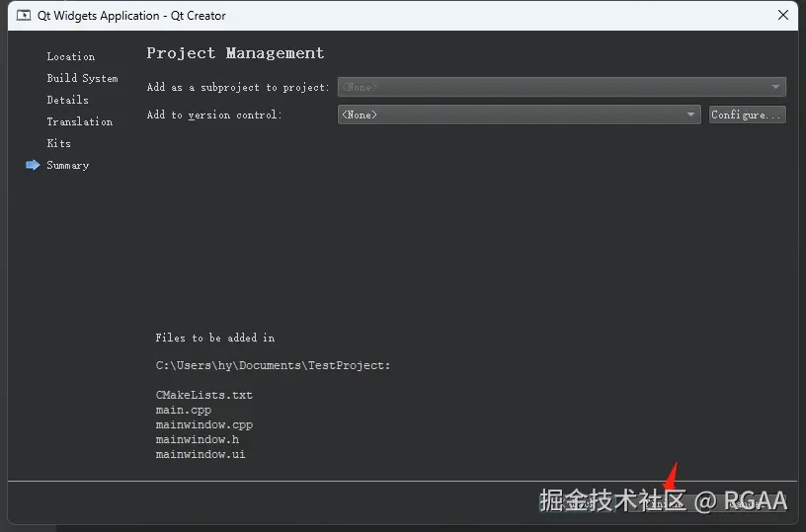Select the Summary wizard step
Screen dimensions: 806x532
[67, 165]
